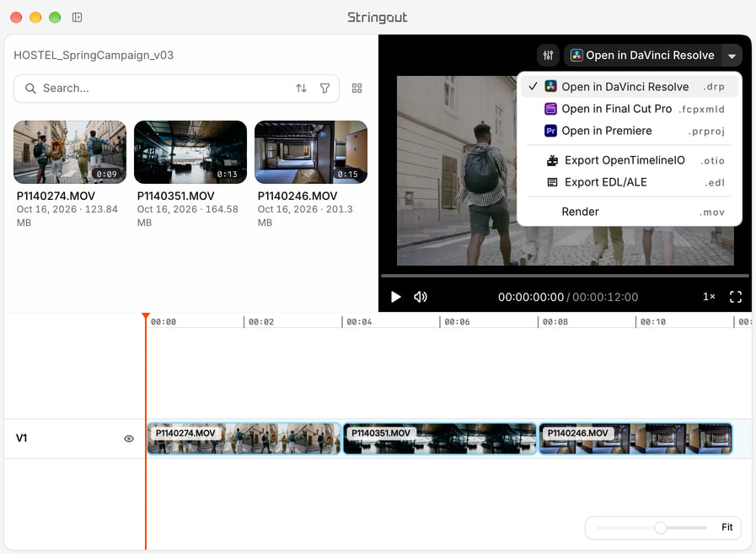Click 00:10 on the timeline ruler

[653, 322]
